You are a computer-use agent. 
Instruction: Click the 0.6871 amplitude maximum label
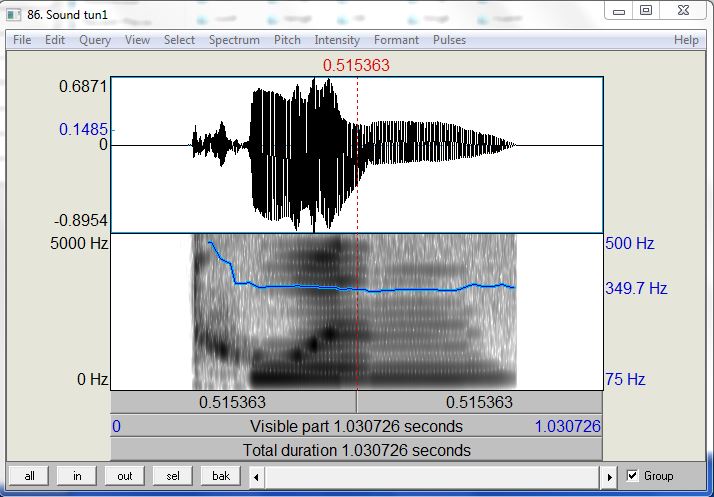pyautogui.click(x=83, y=86)
